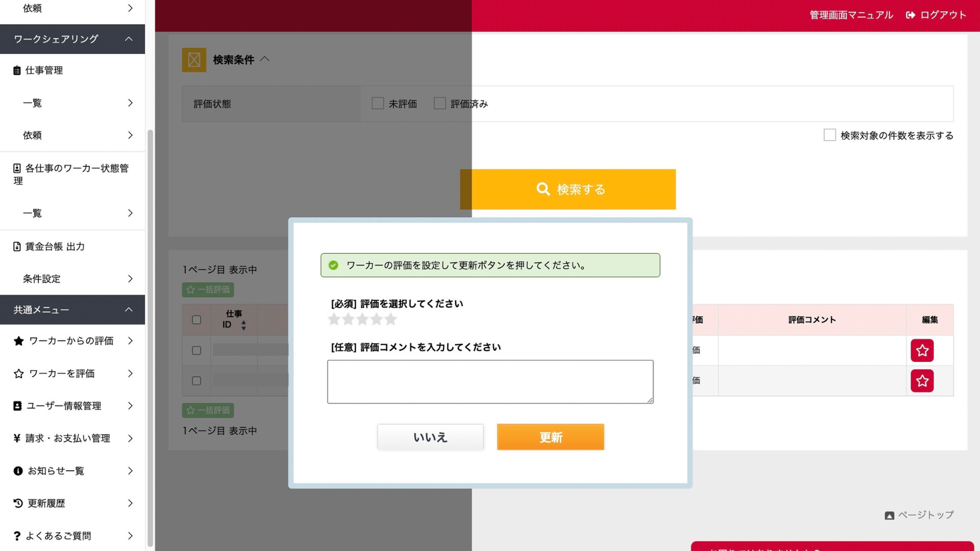Screen dimensions: 980x551
Task: Select the 仕事管理 document icon in sidebar
Action: (15, 70)
